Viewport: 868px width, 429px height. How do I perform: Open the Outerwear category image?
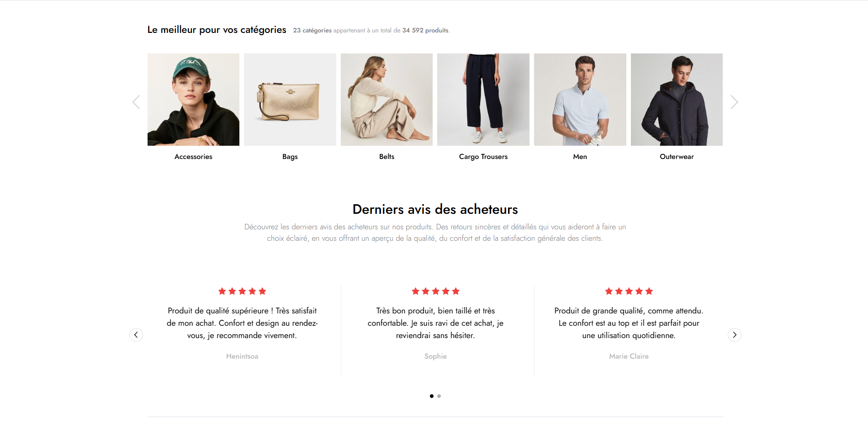[x=677, y=100]
